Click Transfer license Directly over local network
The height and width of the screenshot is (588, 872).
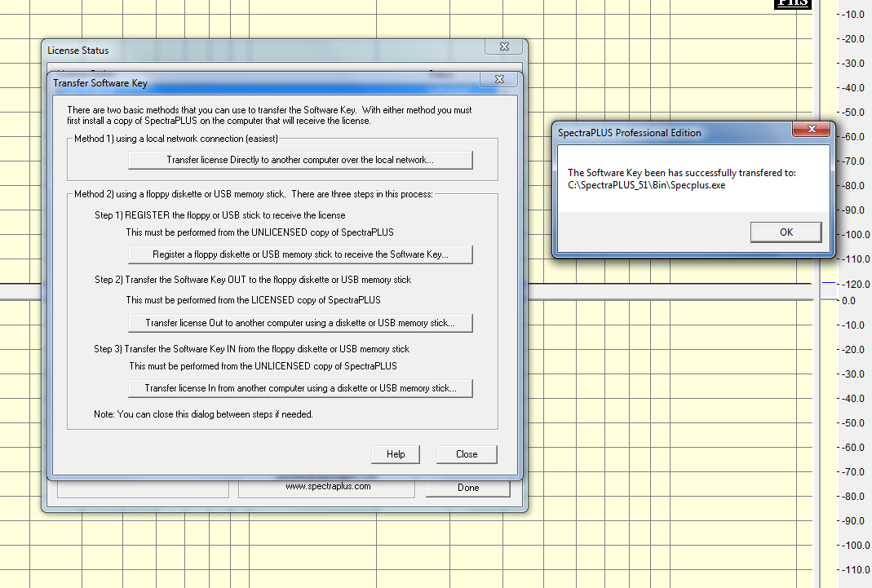(x=300, y=160)
